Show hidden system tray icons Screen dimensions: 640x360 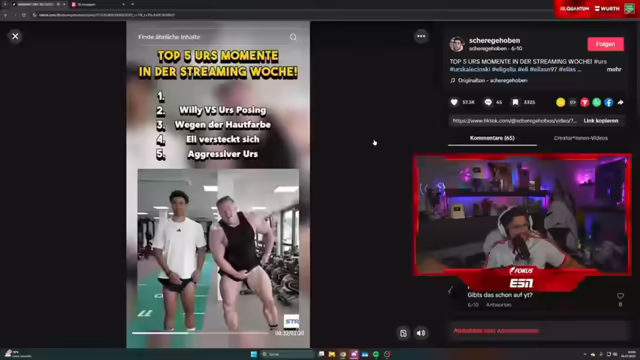[584, 354]
